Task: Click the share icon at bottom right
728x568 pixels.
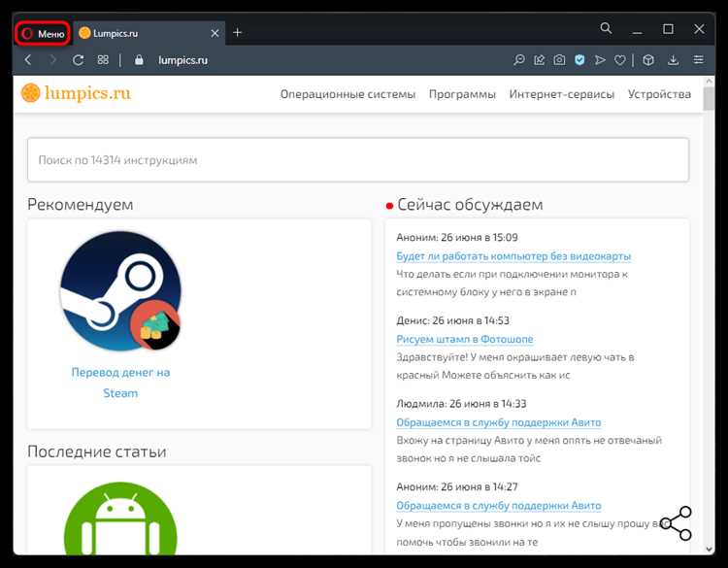Action: (x=677, y=523)
